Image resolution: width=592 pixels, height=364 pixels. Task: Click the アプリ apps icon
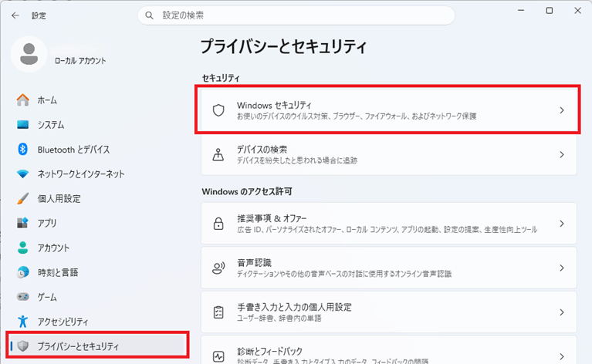click(x=22, y=223)
